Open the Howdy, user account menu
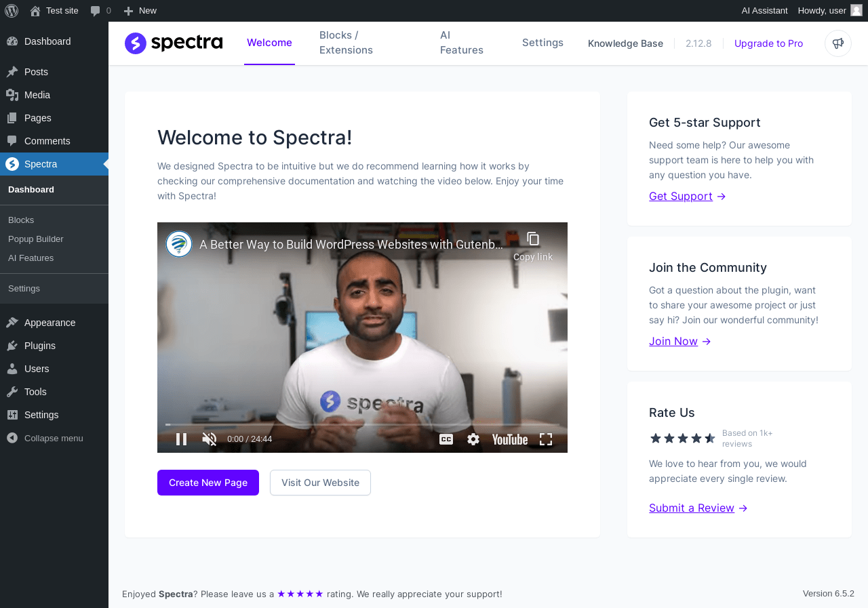Viewport: 868px width, 608px height. coord(830,10)
